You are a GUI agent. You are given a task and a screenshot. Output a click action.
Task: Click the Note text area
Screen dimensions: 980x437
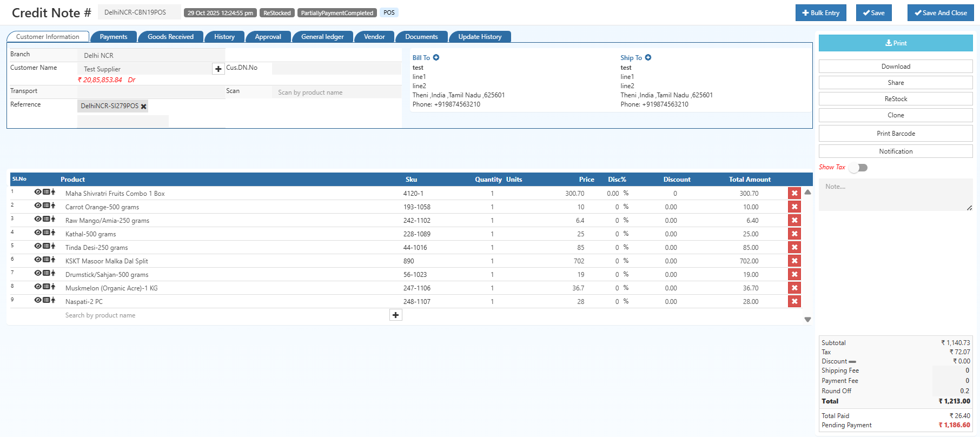[x=896, y=195]
